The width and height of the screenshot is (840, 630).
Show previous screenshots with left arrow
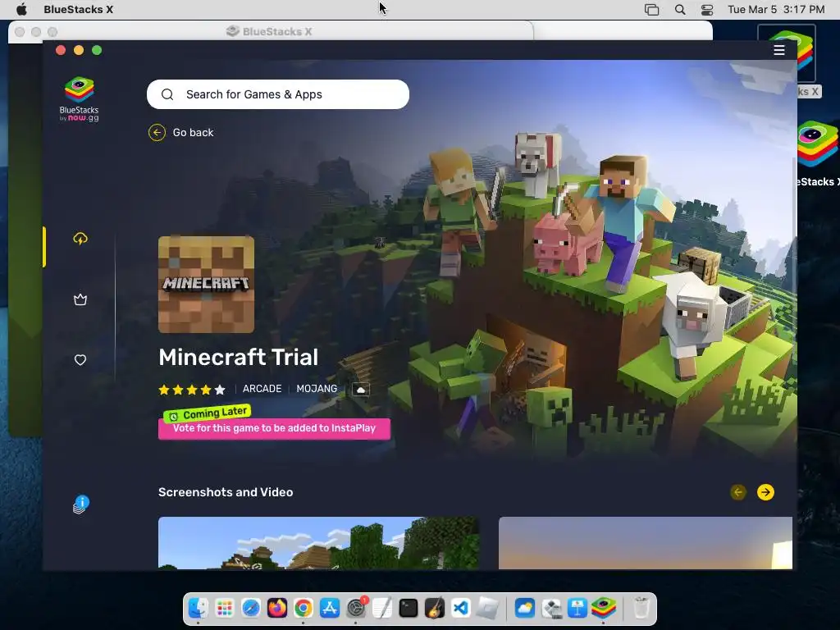738,492
